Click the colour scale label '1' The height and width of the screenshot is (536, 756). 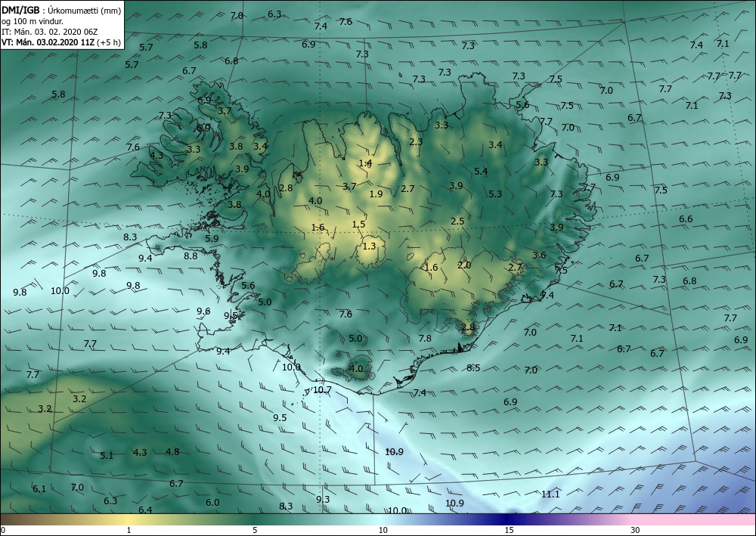coord(129,530)
